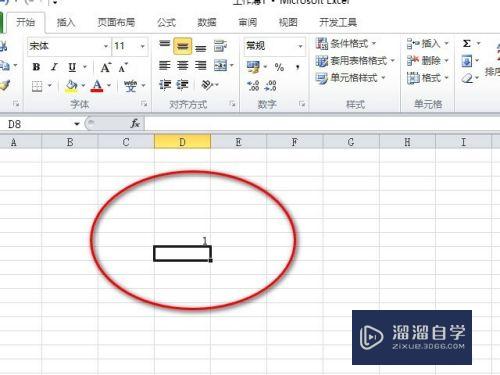This screenshot has height=375, width=500.
Task: Expand the borders dropdown arrow
Action: [50, 86]
